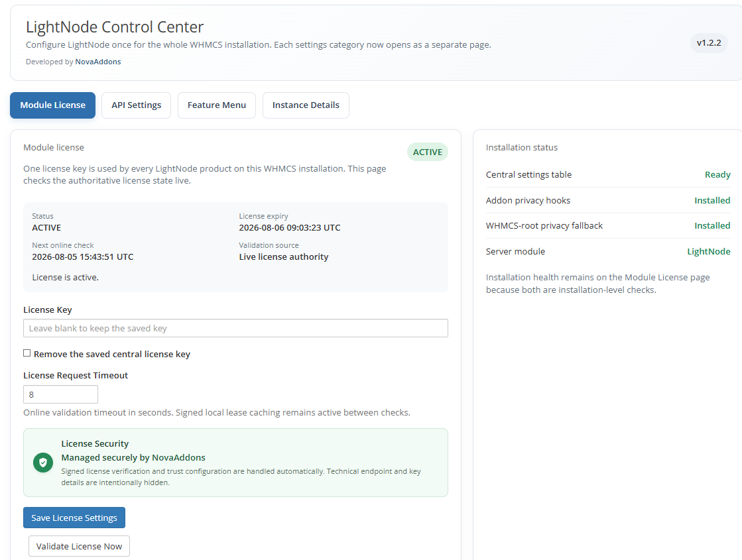The height and width of the screenshot is (560, 742).
Task: Click the ACTIVE value under Status
Action: pyautogui.click(x=46, y=227)
